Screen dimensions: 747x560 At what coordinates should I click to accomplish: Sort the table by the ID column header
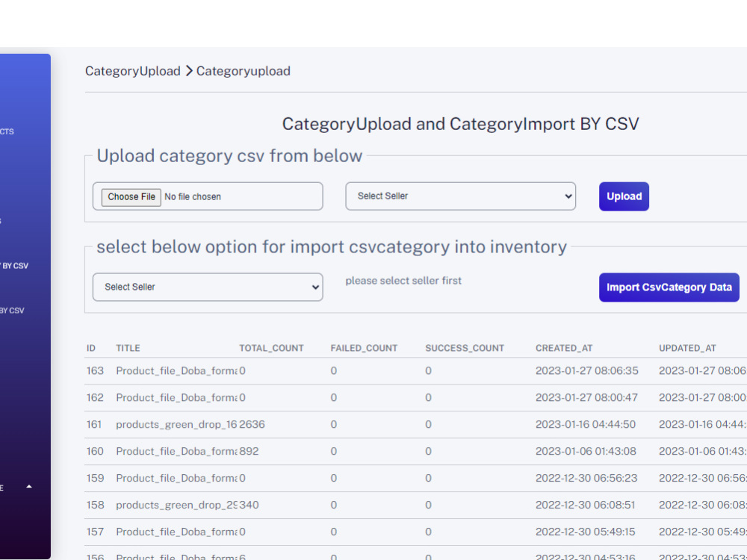point(90,348)
